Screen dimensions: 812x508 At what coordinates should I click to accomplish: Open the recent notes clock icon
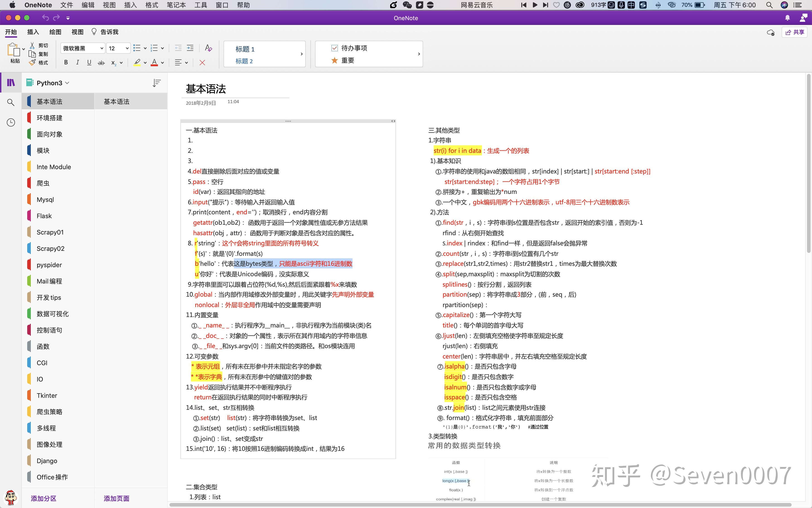coord(11,122)
